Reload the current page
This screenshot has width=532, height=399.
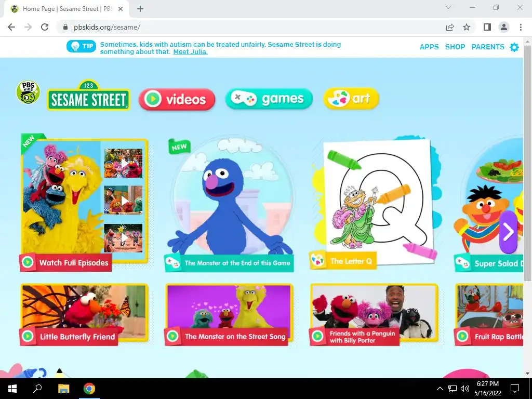click(x=45, y=27)
